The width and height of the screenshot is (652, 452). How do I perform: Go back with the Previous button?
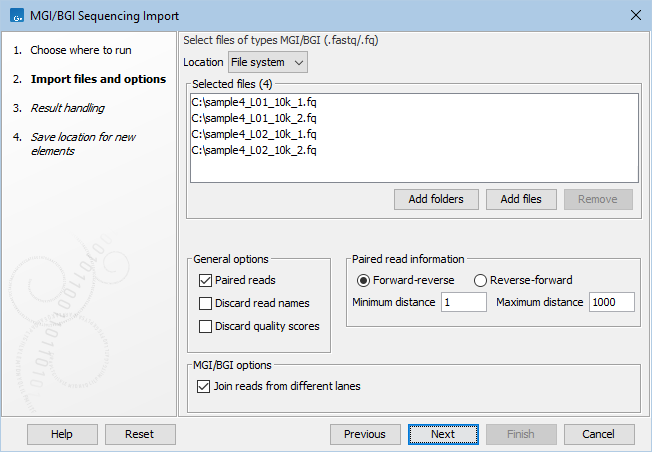(365, 434)
